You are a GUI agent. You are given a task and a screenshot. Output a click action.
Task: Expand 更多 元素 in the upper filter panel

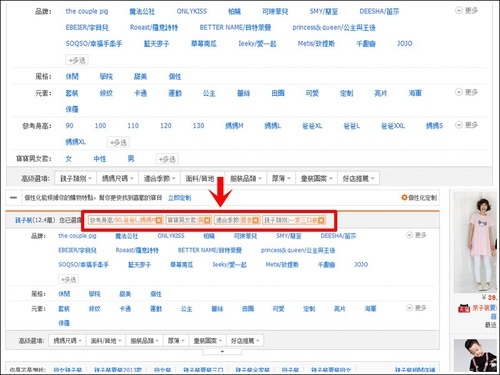467,92
